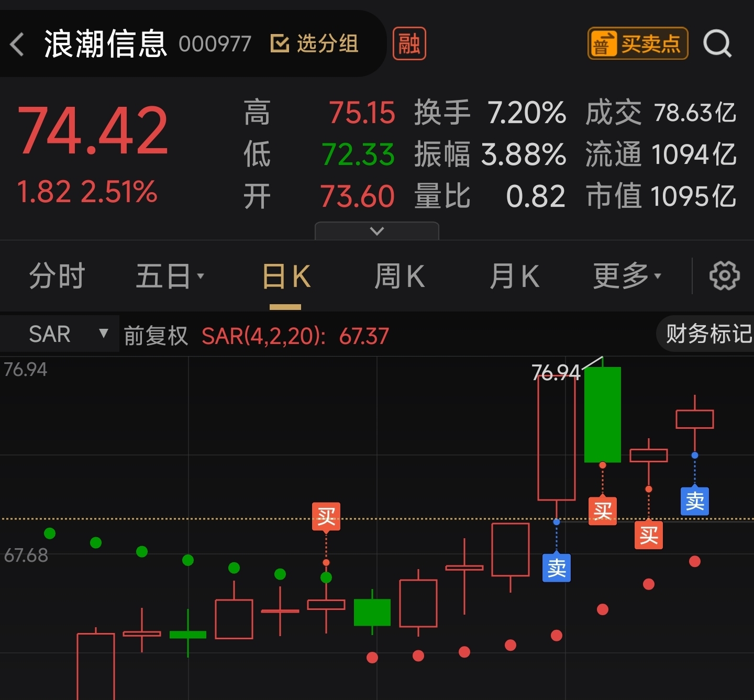The image size is (754, 700).
Task: Select the 日K tab
Action: (286, 276)
